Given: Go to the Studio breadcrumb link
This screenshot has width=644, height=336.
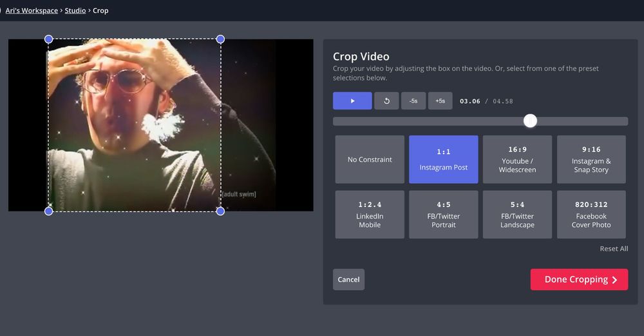Looking at the screenshot, I should [x=75, y=11].
